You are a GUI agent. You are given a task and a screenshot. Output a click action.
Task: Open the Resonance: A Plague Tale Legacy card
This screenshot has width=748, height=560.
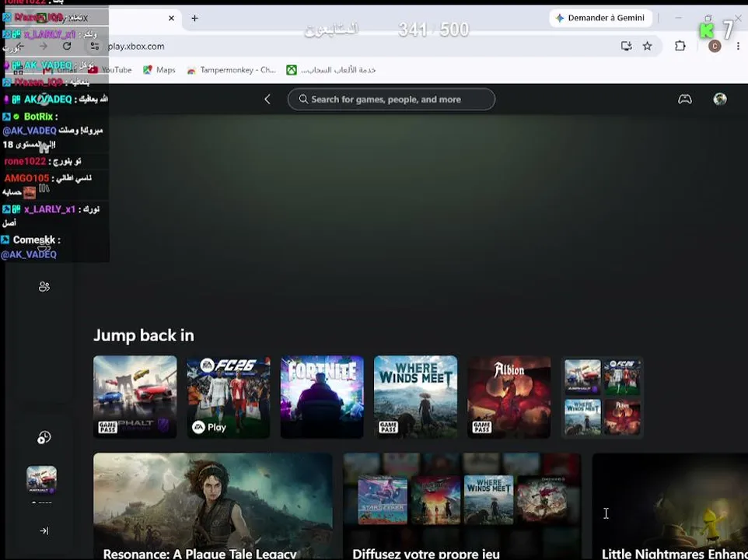click(213, 506)
